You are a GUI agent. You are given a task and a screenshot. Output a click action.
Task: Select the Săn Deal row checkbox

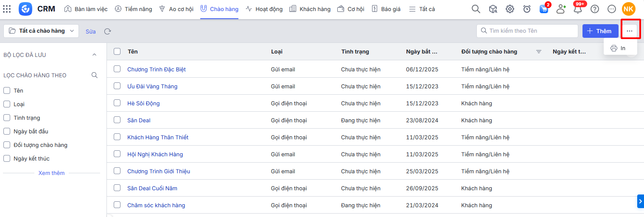pyautogui.click(x=117, y=120)
